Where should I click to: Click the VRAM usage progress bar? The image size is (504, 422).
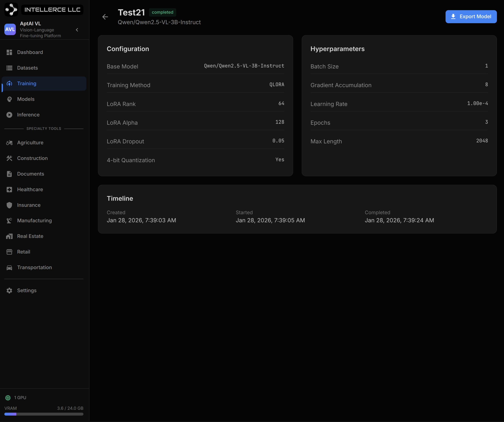tap(44, 414)
